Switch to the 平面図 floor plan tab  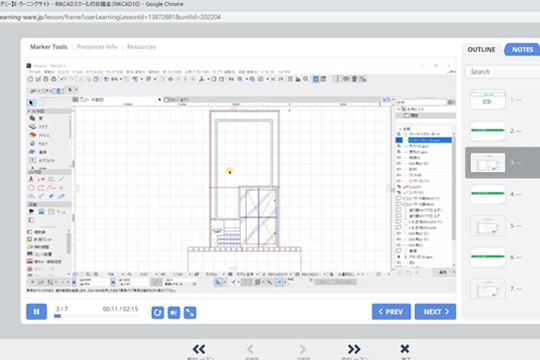coord(92,100)
